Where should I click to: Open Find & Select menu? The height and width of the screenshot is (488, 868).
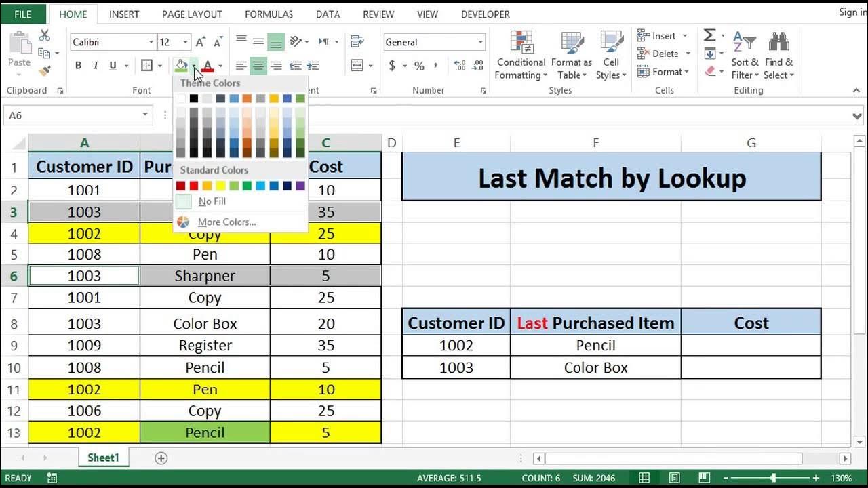pos(778,56)
